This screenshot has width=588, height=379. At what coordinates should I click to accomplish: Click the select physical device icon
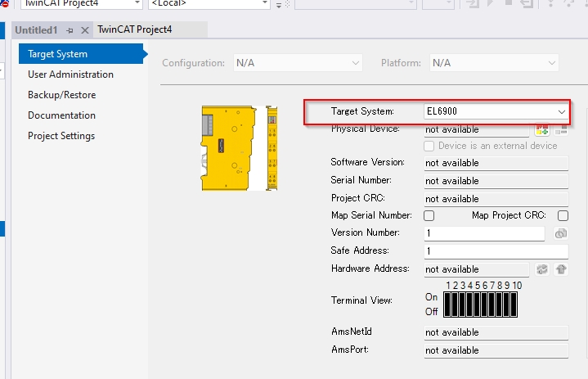pos(542,130)
